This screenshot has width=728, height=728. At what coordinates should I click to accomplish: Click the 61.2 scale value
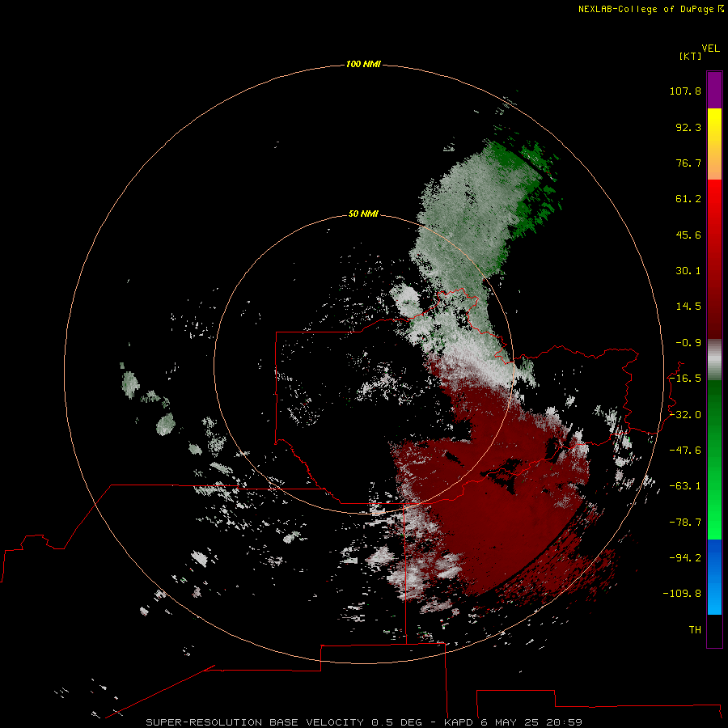(x=688, y=199)
